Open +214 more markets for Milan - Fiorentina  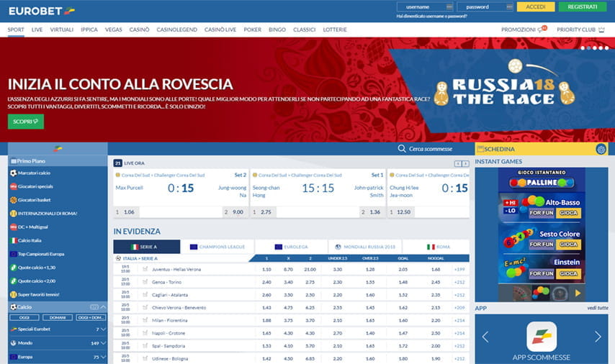click(459, 321)
